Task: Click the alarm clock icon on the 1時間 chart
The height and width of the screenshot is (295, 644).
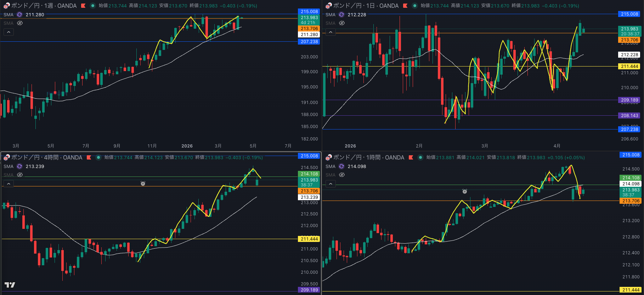Action: [x=465, y=191]
